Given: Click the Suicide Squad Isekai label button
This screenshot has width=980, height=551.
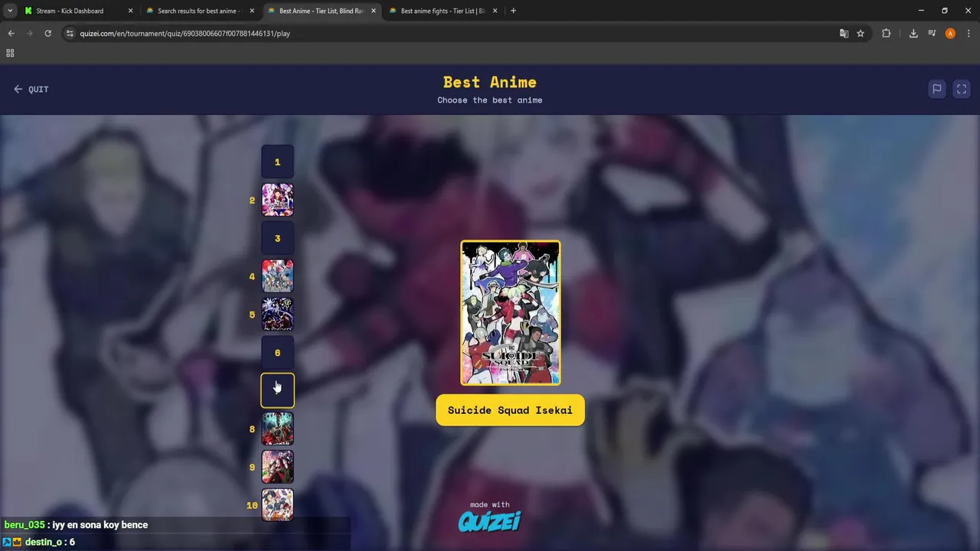Looking at the screenshot, I should pos(510,410).
